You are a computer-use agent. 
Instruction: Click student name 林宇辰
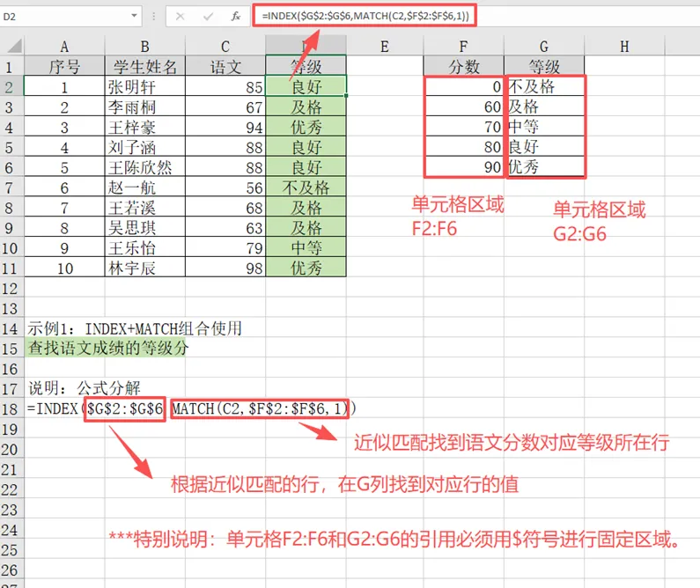click(144, 268)
